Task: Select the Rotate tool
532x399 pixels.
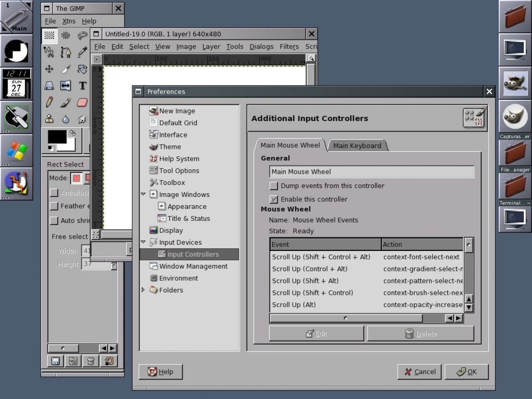Action: 82,69
